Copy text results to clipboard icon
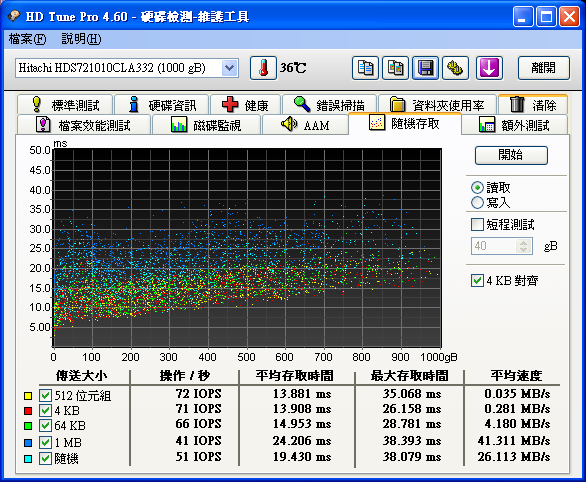 tap(365, 68)
